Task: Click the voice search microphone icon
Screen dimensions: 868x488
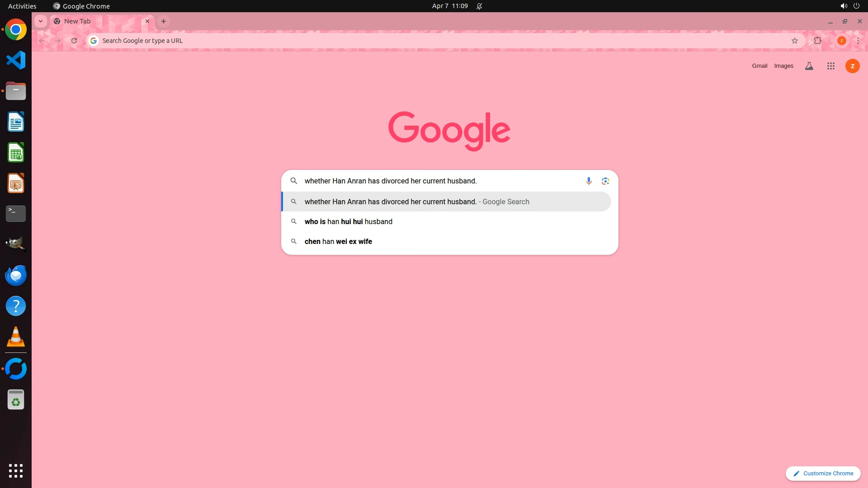Action: [x=588, y=181]
